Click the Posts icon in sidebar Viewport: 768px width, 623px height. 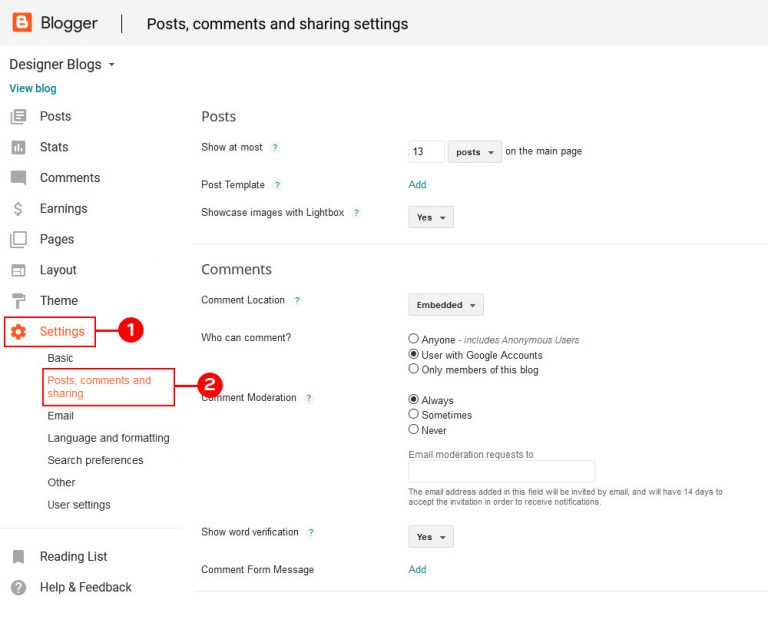pos(18,117)
